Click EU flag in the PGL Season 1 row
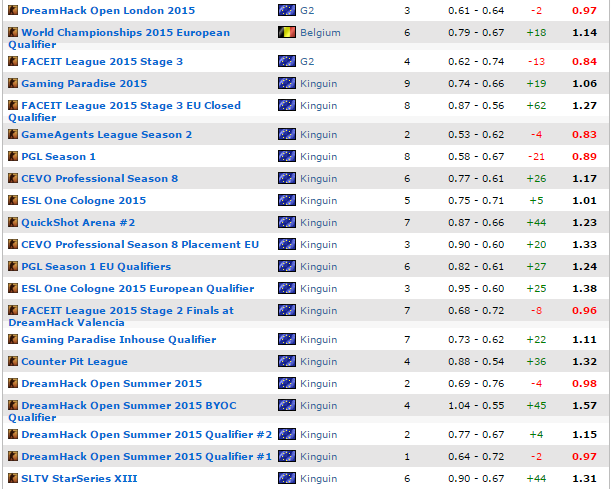This screenshot has height=489, width=611. [287, 156]
